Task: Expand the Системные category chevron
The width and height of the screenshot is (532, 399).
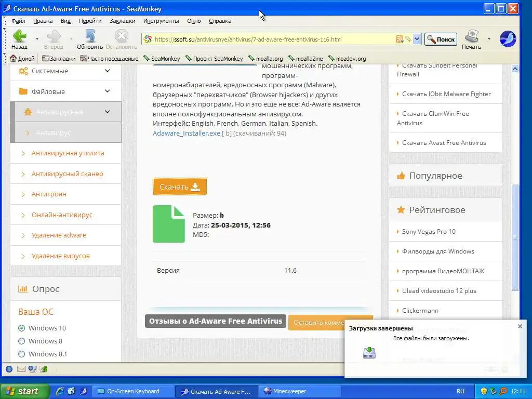Action: (x=107, y=71)
